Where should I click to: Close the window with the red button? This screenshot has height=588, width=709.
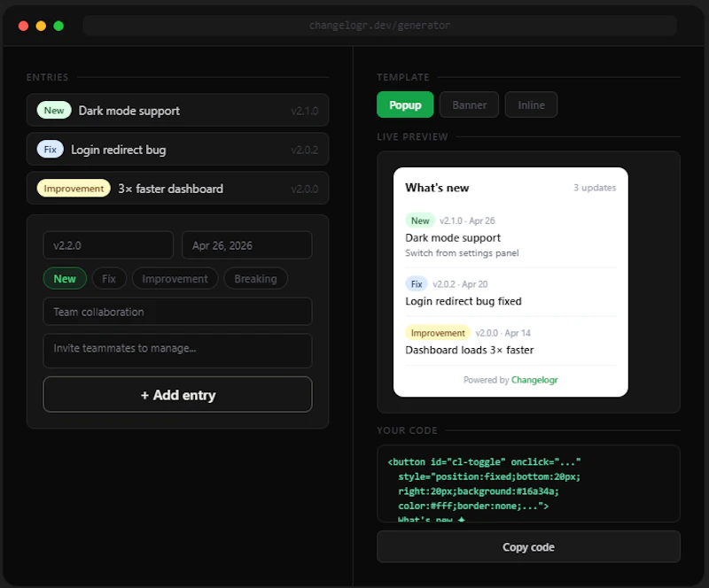click(x=23, y=26)
